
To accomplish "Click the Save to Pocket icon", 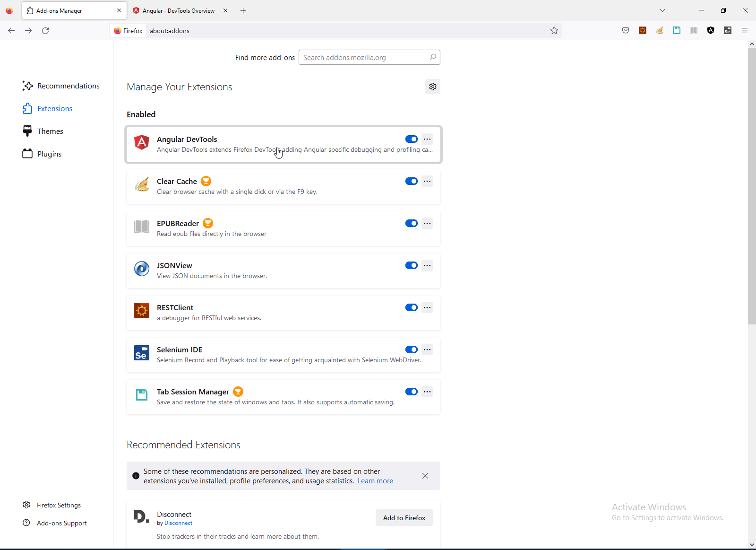I will point(626,31).
